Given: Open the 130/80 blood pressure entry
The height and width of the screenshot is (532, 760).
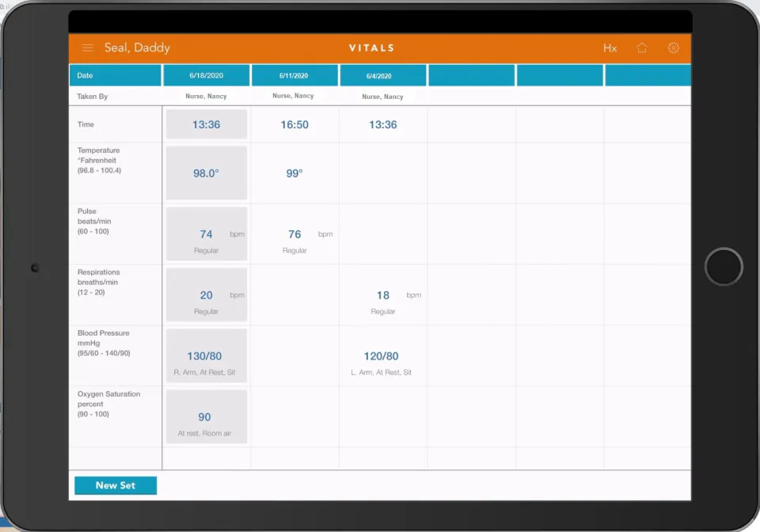Looking at the screenshot, I should coord(207,356).
